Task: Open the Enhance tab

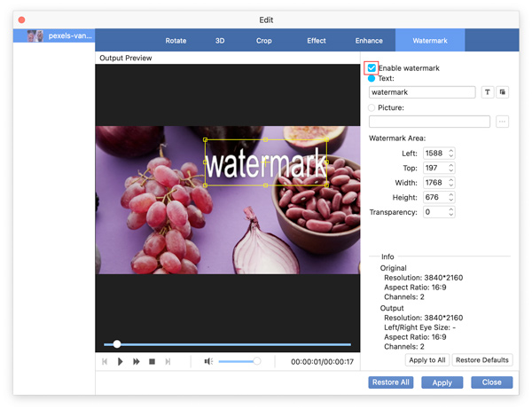Action: 369,41
